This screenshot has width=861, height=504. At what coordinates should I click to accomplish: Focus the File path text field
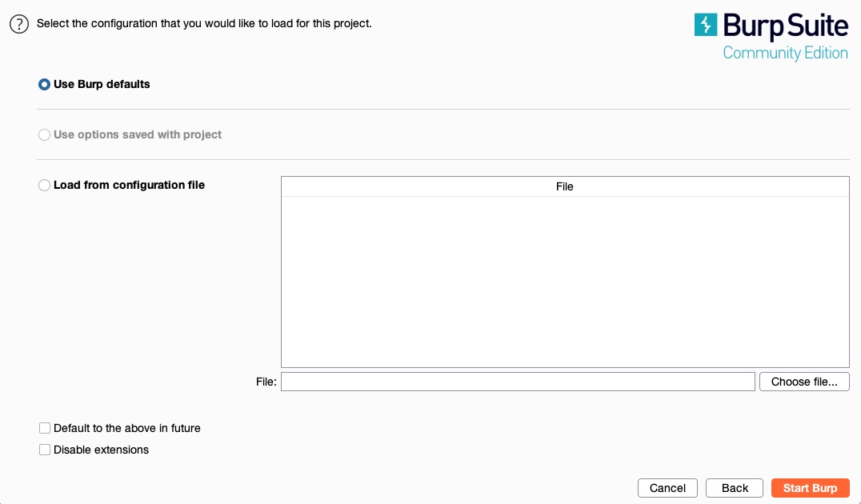pyautogui.click(x=518, y=382)
